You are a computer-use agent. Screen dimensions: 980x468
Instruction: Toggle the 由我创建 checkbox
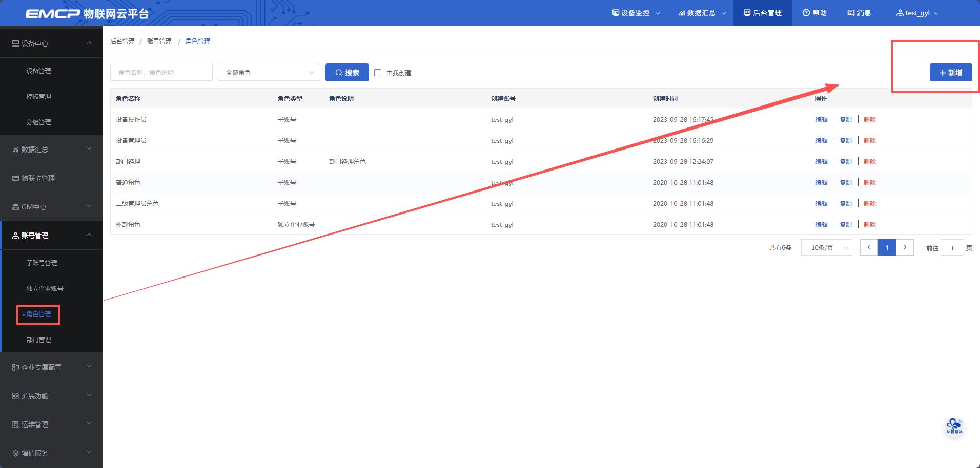378,73
